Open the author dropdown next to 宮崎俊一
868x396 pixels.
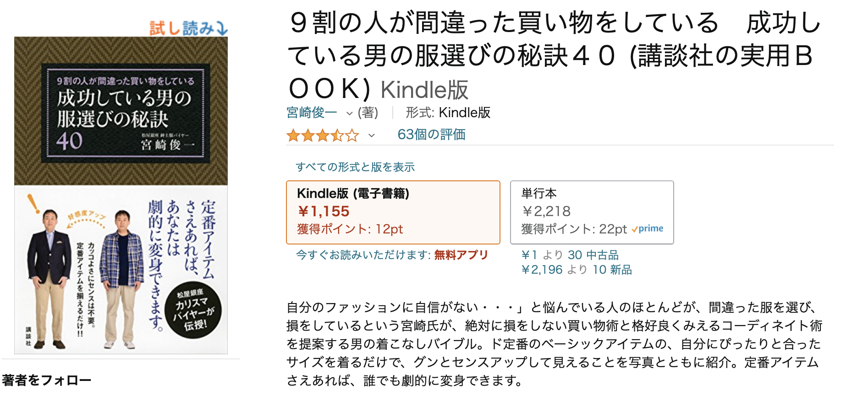click(x=349, y=113)
